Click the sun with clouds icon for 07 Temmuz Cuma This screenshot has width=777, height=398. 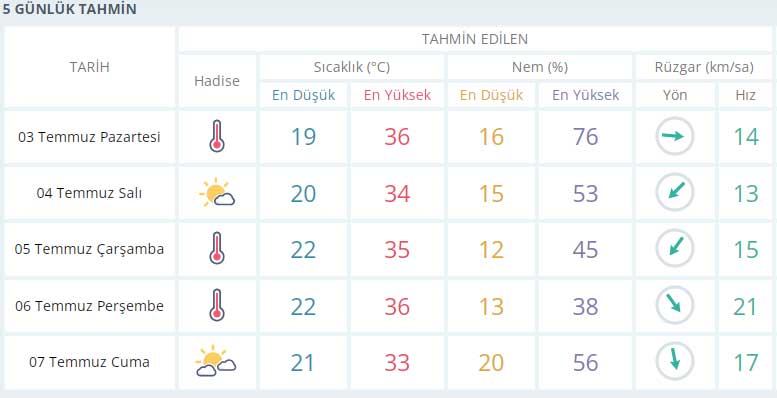(x=216, y=362)
